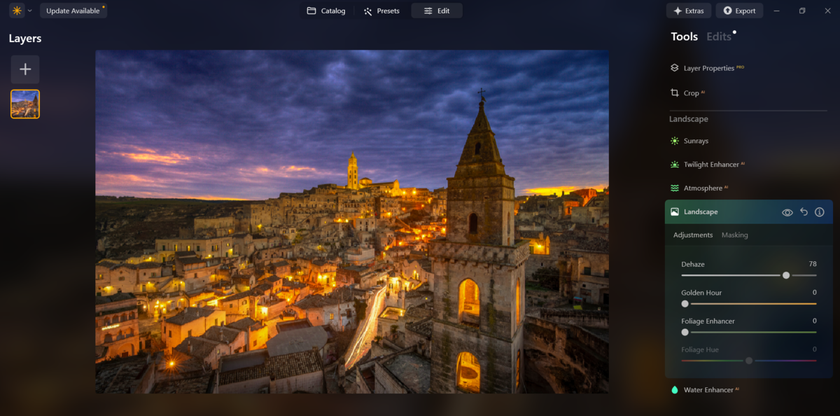Open the Presets tab
840x416 pixels.
point(381,11)
